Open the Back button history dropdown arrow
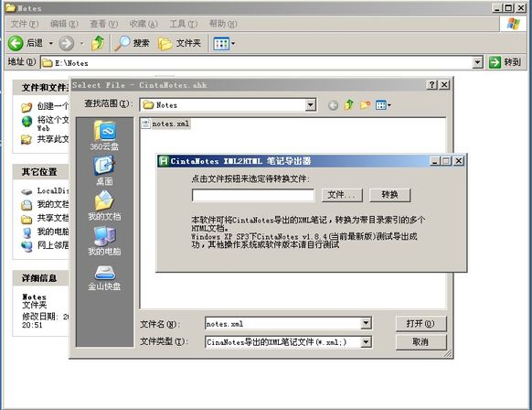This screenshot has width=532, height=410. (x=51, y=43)
